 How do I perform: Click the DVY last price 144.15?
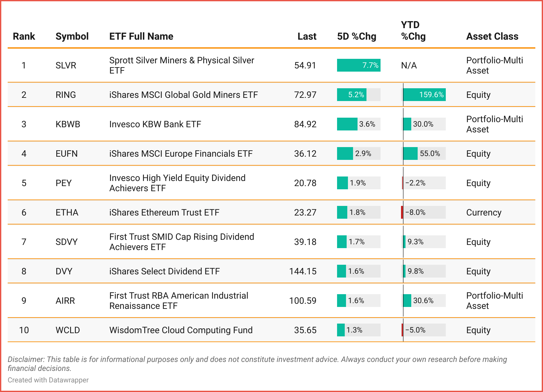click(x=303, y=271)
